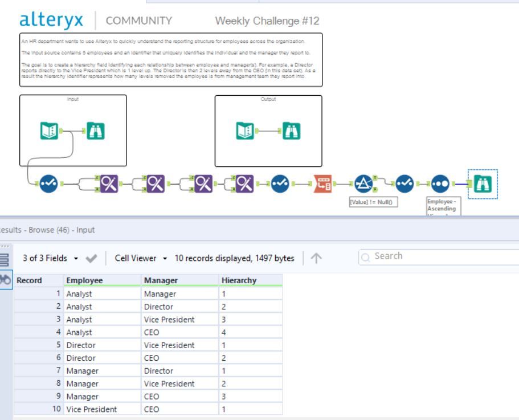Click 'Analyst' employee cell in record 4
The width and height of the screenshot is (519, 420).
click(103, 332)
